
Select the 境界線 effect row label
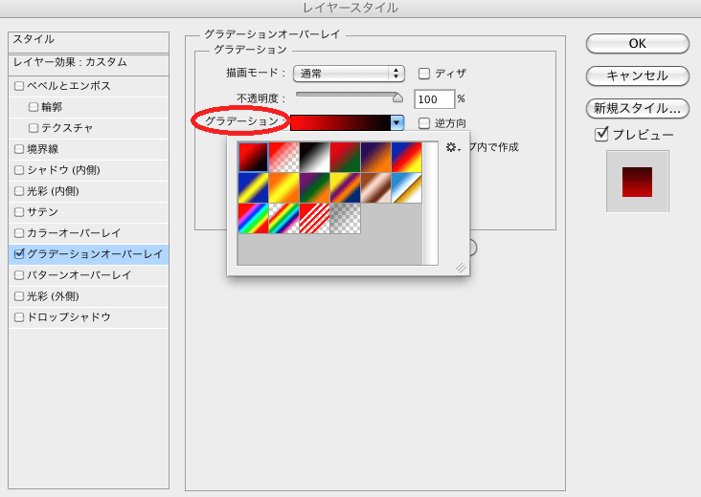[42, 149]
